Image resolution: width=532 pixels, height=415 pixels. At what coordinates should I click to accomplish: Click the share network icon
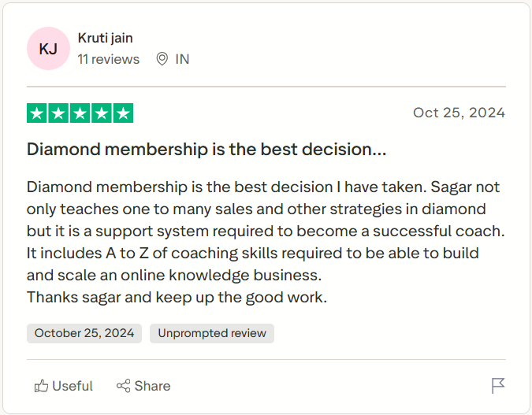coord(123,386)
